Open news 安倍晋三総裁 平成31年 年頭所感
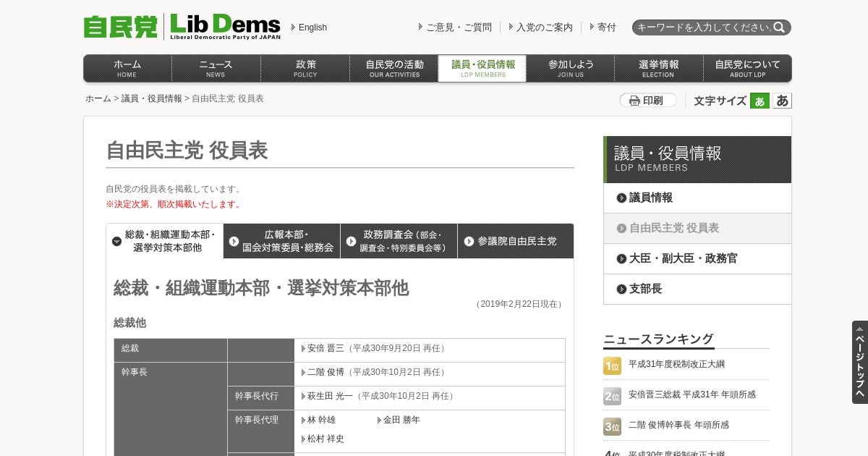Viewport: 868px width, 456px height. (x=692, y=394)
